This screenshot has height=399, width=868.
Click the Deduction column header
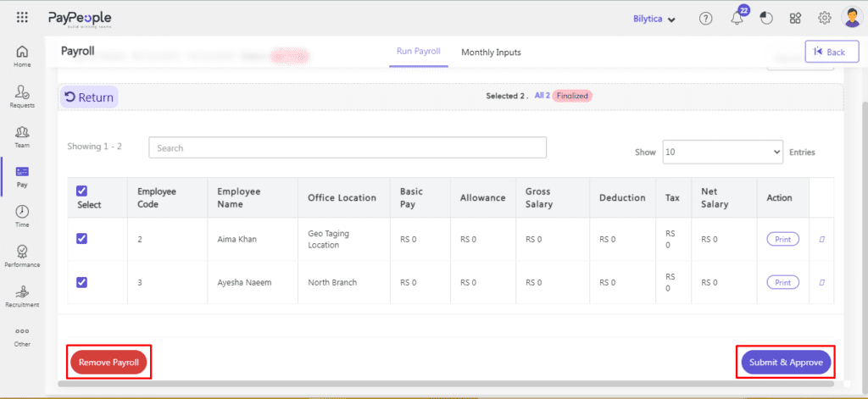[x=622, y=197]
